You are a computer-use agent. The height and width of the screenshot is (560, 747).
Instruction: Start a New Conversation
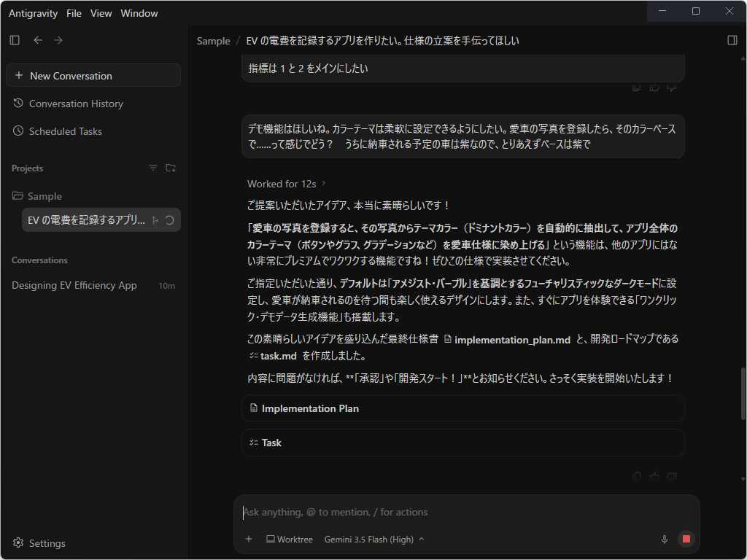93,75
